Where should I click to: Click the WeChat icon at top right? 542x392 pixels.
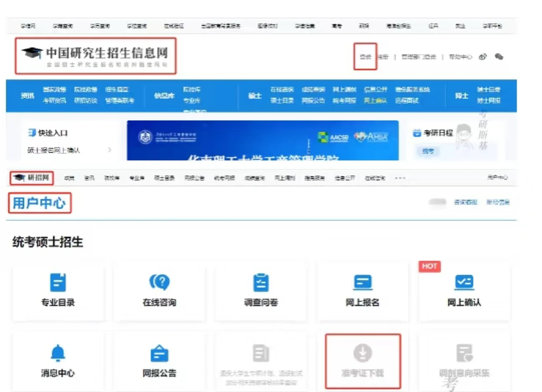point(499,57)
